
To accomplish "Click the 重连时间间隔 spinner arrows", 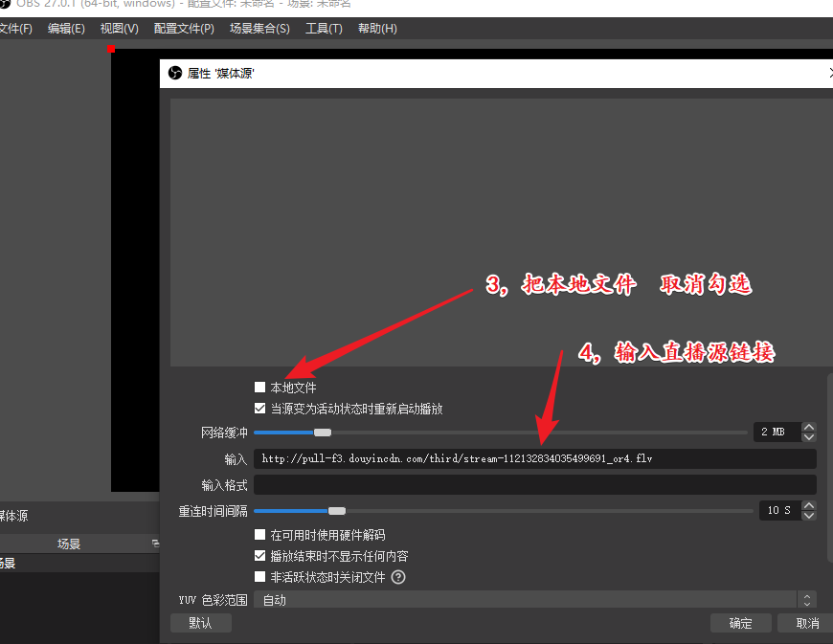I will (809, 510).
